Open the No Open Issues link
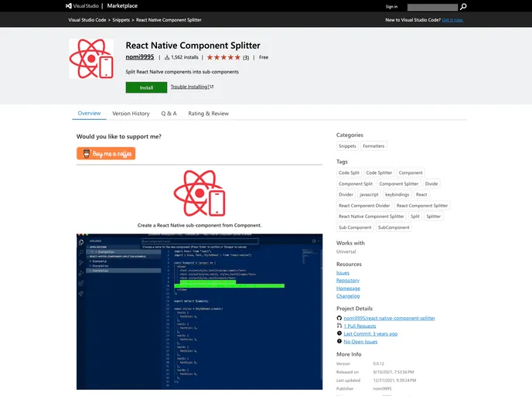This screenshot has height=396, width=532. pyautogui.click(x=360, y=342)
